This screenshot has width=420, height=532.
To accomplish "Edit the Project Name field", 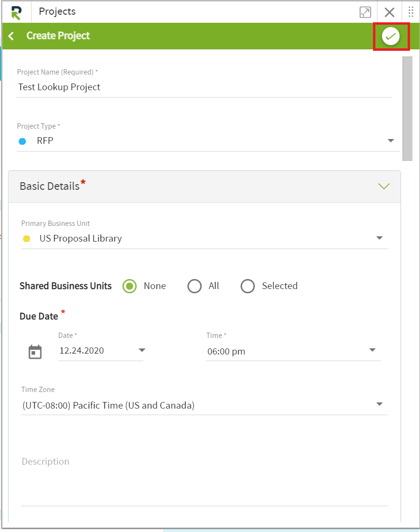I will [205, 87].
